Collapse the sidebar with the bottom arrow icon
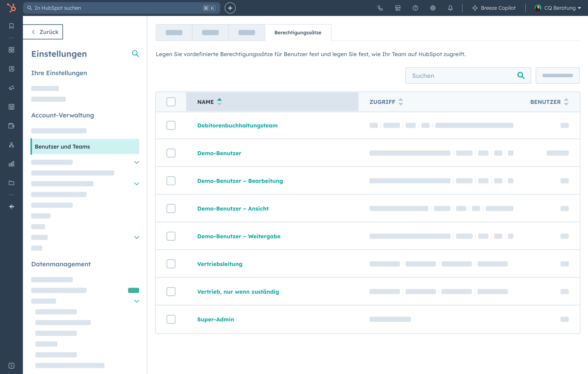588x374 pixels. point(11,366)
